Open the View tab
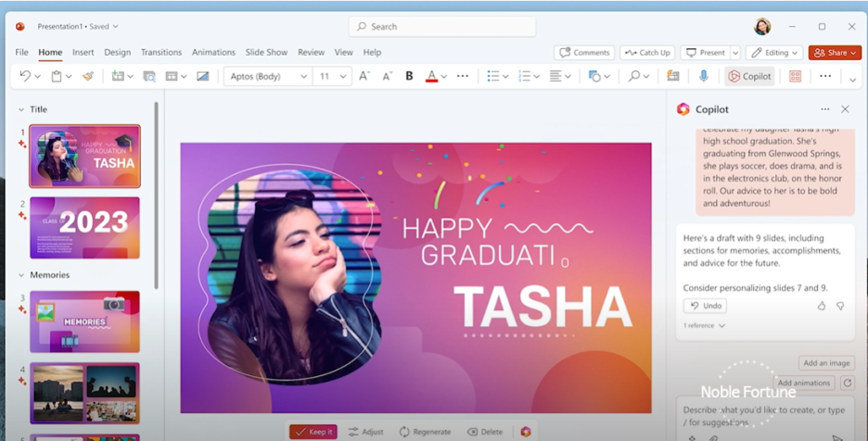This screenshot has height=441, width=868. tap(343, 52)
